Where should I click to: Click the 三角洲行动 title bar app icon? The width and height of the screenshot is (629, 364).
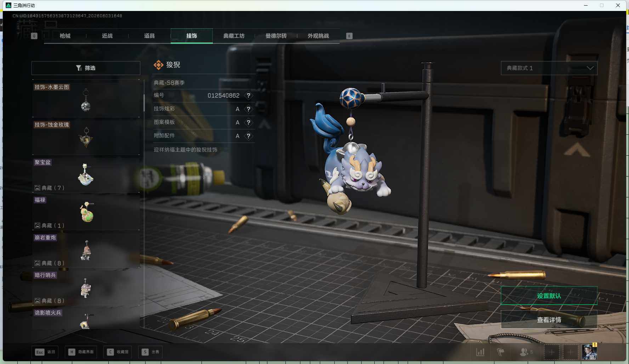click(x=8, y=5)
